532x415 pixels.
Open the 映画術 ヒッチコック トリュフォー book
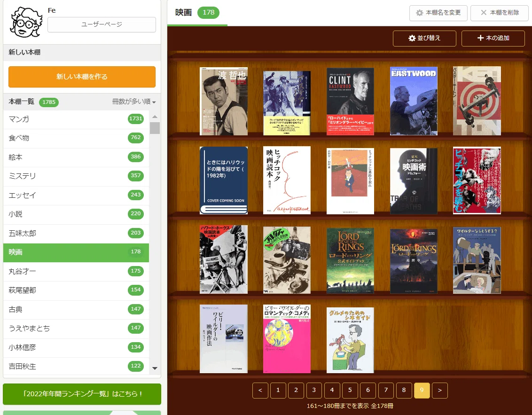coord(414,181)
